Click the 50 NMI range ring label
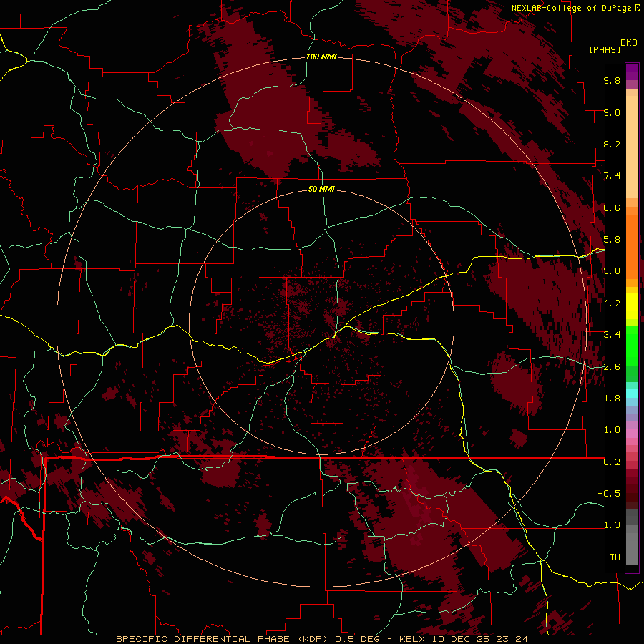 coord(321,189)
